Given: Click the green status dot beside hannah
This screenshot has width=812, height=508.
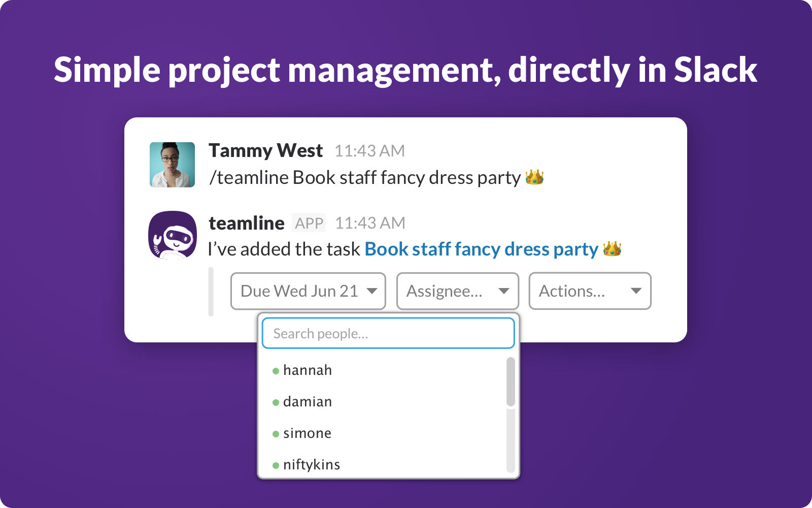Looking at the screenshot, I should click(x=276, y=371).
